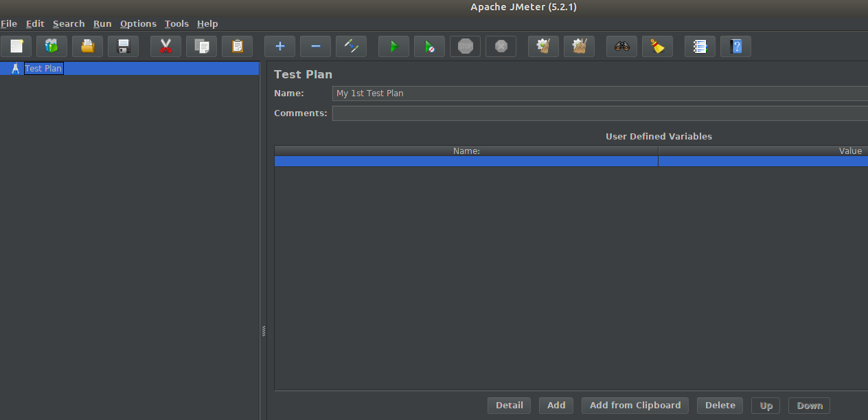Click the Shutdown test icon
The image size is (868, 420).
[501, 47]
